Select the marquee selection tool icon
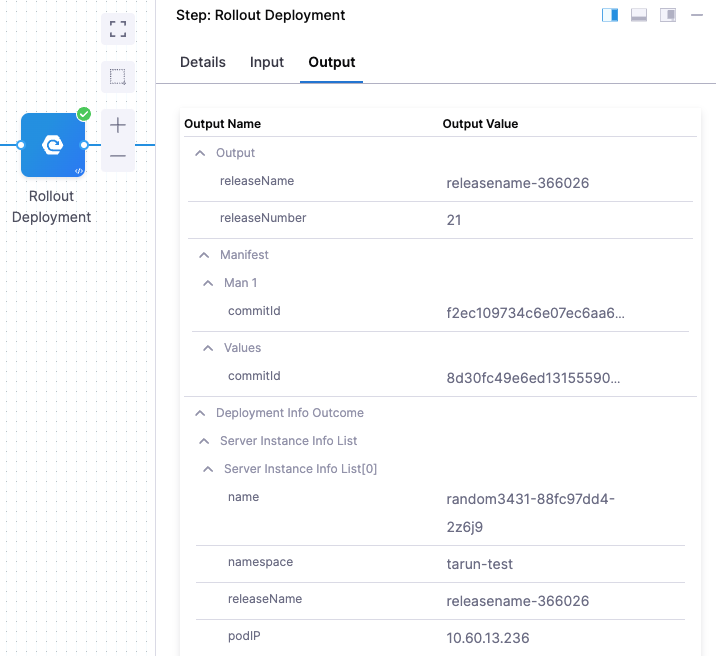The width and height of the screenshot is (716, 656). pos(118,76)
